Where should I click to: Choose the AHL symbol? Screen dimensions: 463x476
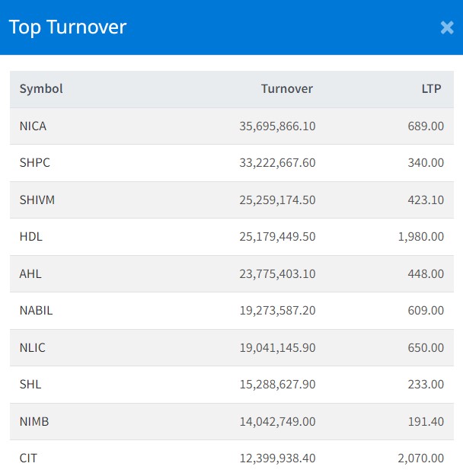pyautogui.click(x=30, y=274)
